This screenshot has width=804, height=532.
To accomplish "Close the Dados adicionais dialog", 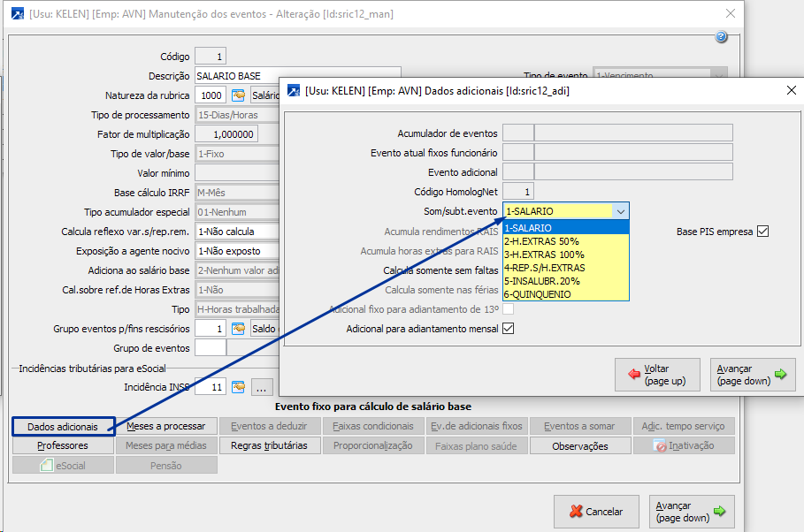I will pos(792,91).
